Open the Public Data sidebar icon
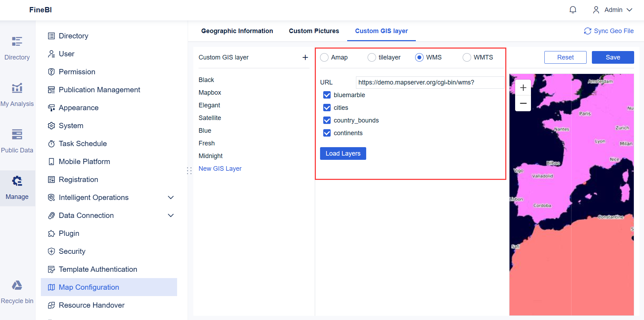 tap(17, 134)
